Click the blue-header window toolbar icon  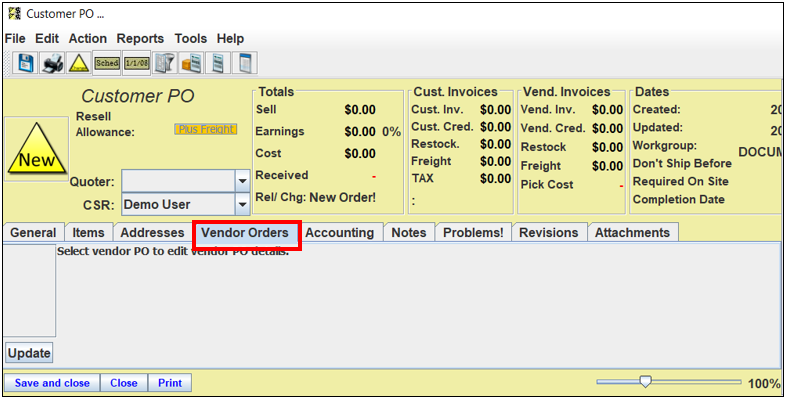[245, 63]
